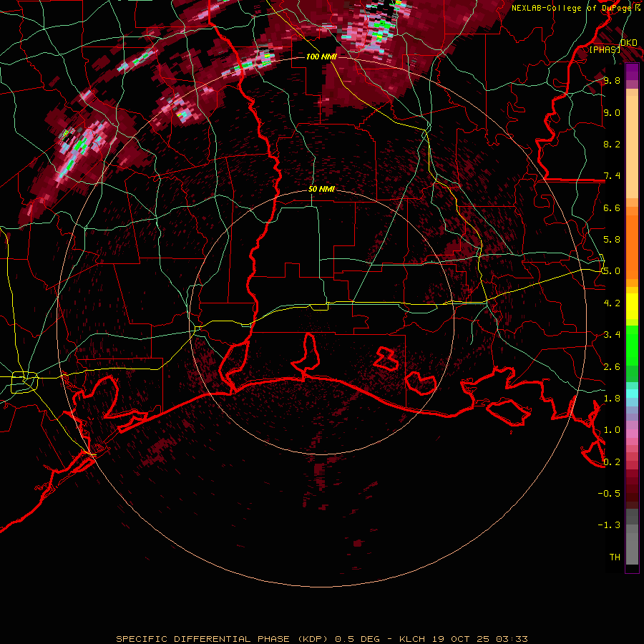644x644 pixels.
Task: Click the TH label at the bottom of the scale
Action: (615, 557)
